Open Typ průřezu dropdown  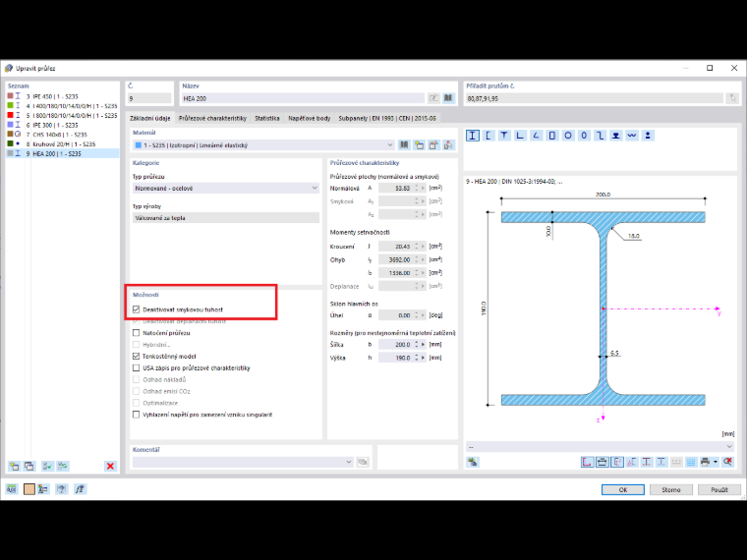click(x=226, y=188)
